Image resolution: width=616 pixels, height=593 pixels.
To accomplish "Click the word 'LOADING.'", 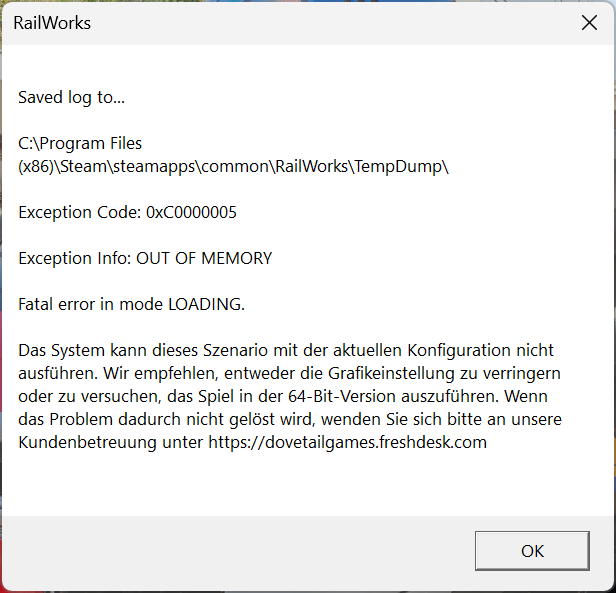I will 207,305.
